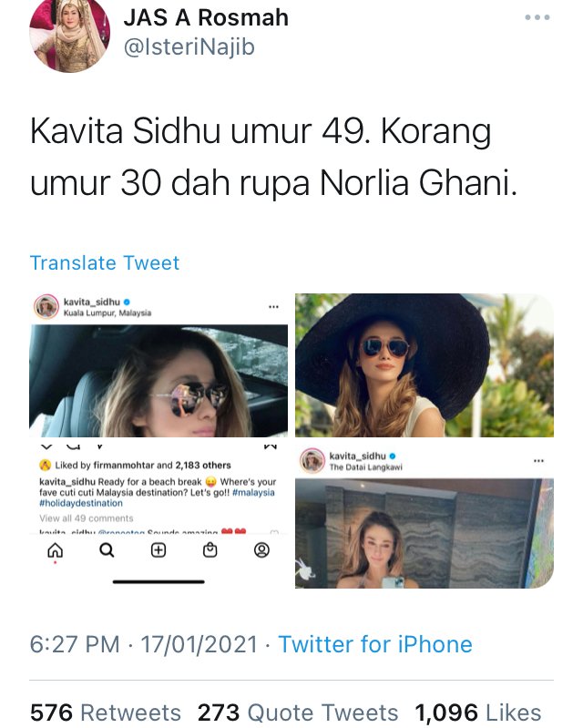Open the tweet's three-dot options menu
This screenshot has width=583, height=728.
(537, 17)
